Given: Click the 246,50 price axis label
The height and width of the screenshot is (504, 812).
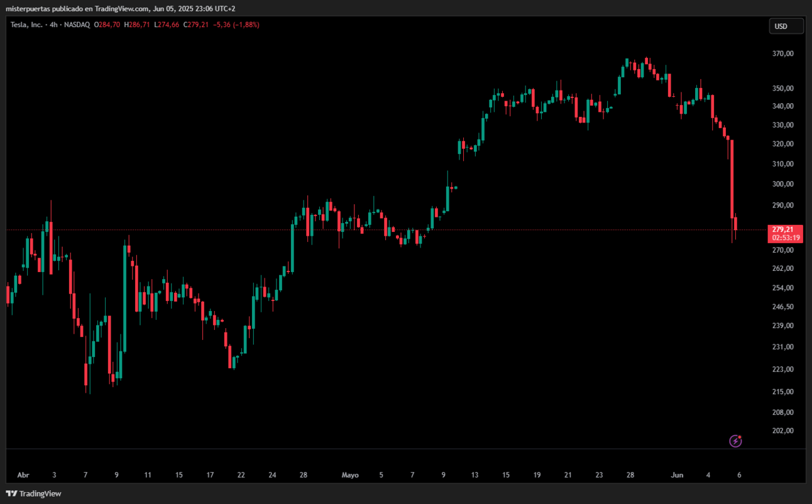Looking at the screenshot, I should coord(783,307).
